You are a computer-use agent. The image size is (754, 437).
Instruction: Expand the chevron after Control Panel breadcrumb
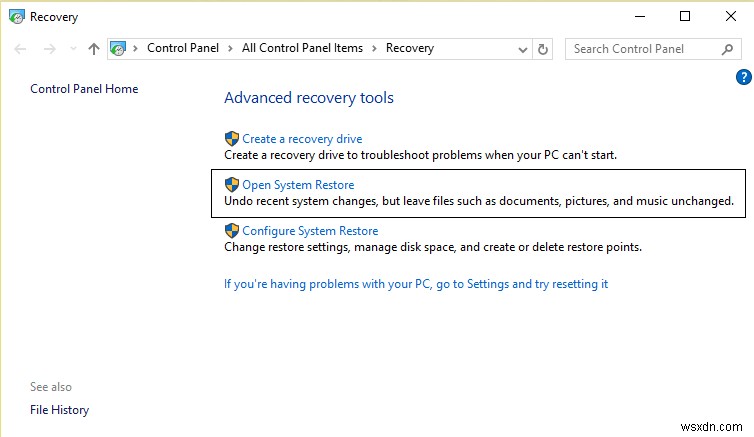pos(230,48)
